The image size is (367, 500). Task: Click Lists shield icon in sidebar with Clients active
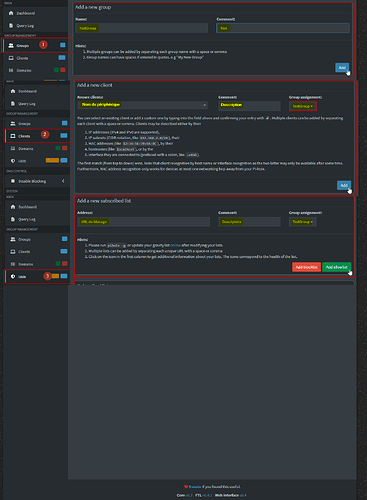point(13,161)
